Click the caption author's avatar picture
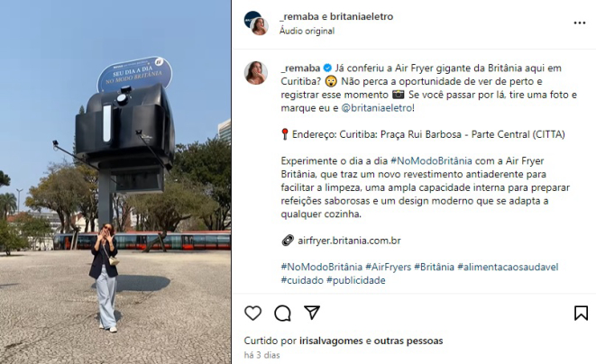 (256, 73)
